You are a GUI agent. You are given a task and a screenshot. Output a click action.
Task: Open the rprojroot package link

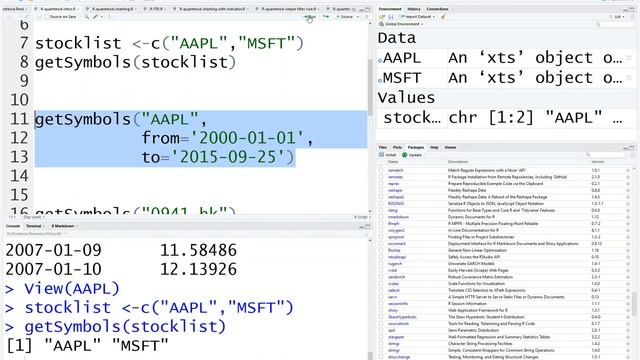click(x=396, y=237)
